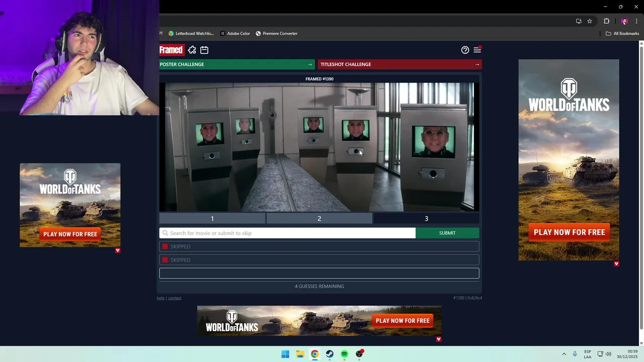Click the '#1390 | 0c626c4' footer text

click(467, 298)
